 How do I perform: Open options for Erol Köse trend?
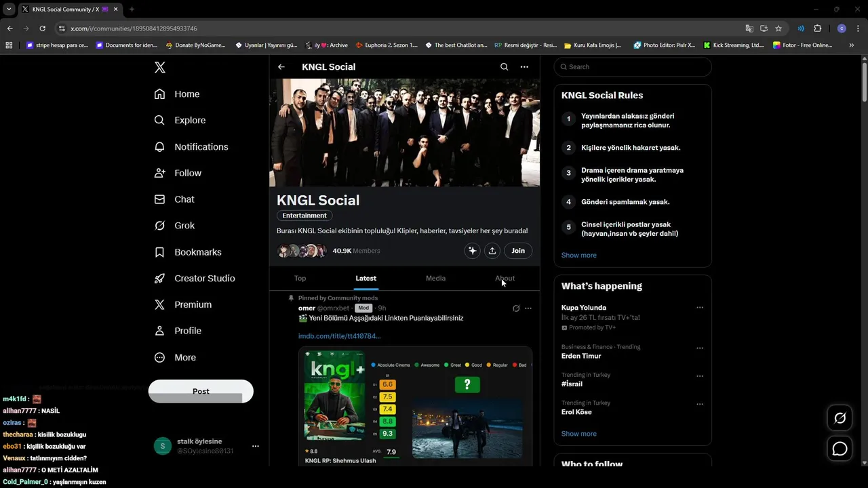pyautogui.click(x=700, y=405)
